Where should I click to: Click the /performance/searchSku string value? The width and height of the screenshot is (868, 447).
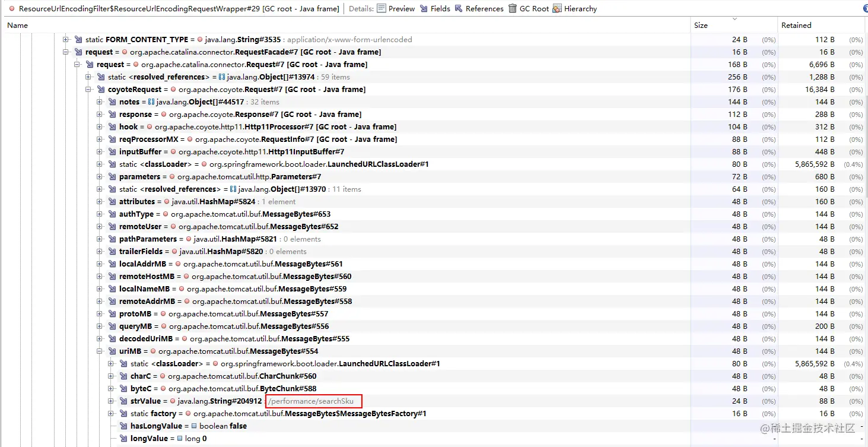311,401
